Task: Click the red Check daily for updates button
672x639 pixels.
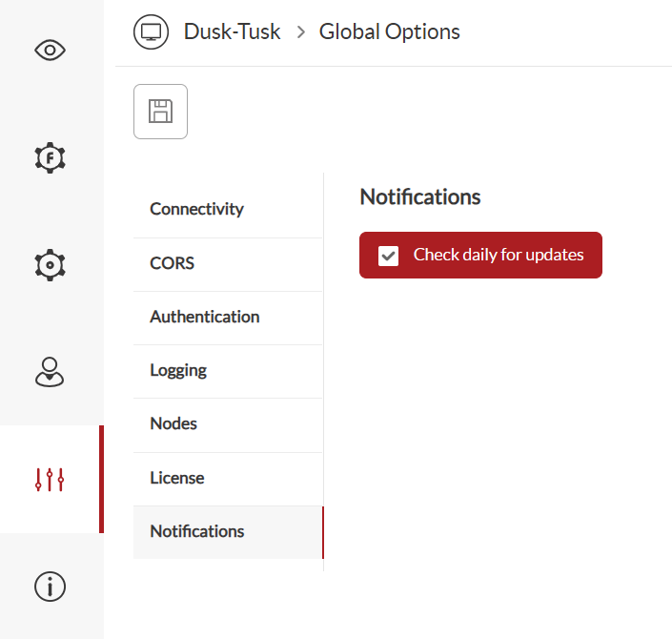Action: tap(480, 256)
